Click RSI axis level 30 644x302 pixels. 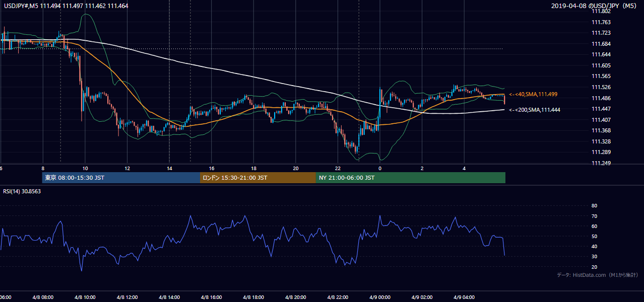594,257
